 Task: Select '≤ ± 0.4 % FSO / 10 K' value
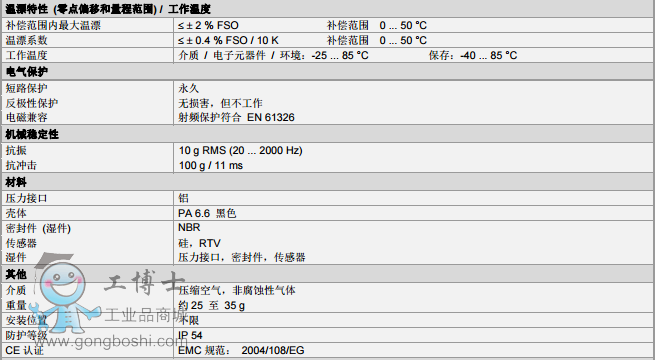(228, 41)
